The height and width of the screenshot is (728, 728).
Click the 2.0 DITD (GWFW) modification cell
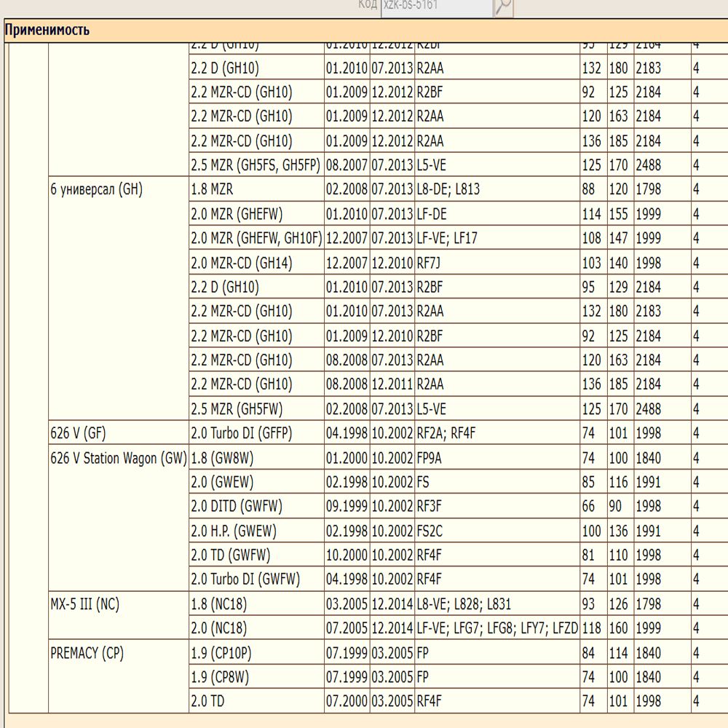click(x=256, y=506)
